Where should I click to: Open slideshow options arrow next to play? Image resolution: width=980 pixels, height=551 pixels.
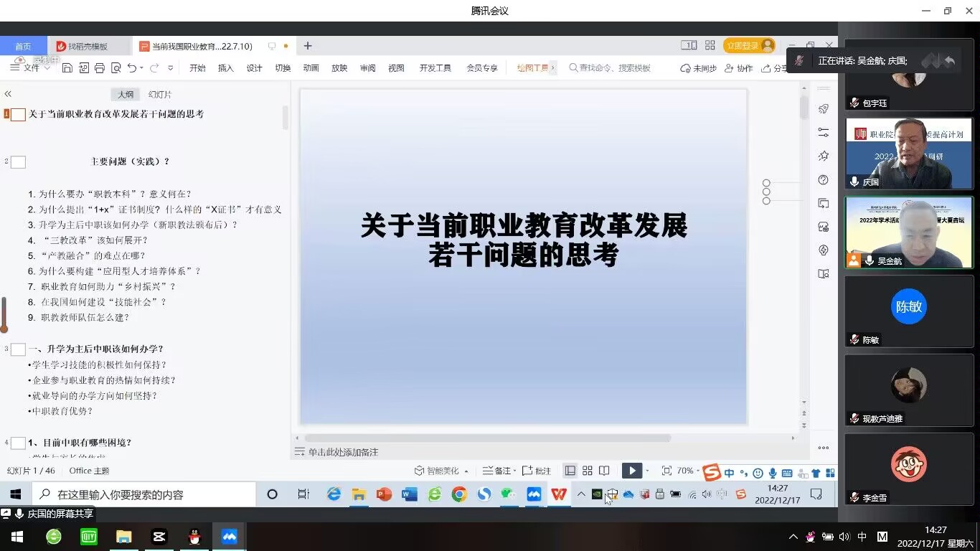(647, 471)
